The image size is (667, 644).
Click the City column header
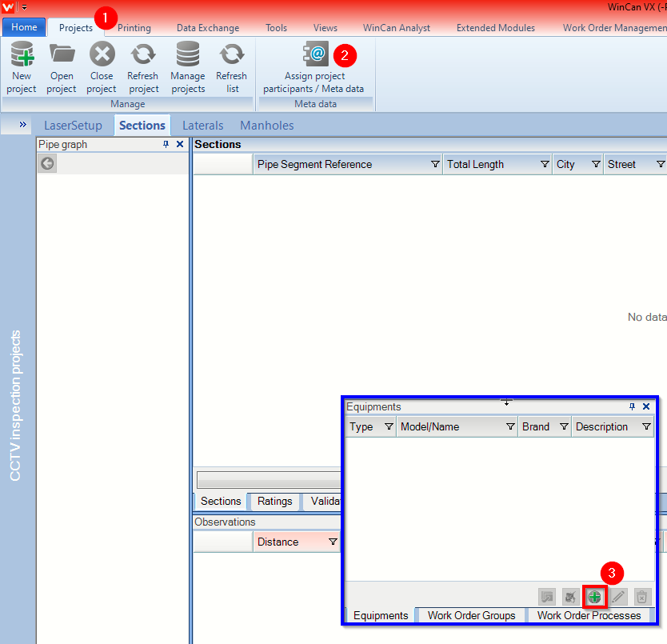[577, 164]
